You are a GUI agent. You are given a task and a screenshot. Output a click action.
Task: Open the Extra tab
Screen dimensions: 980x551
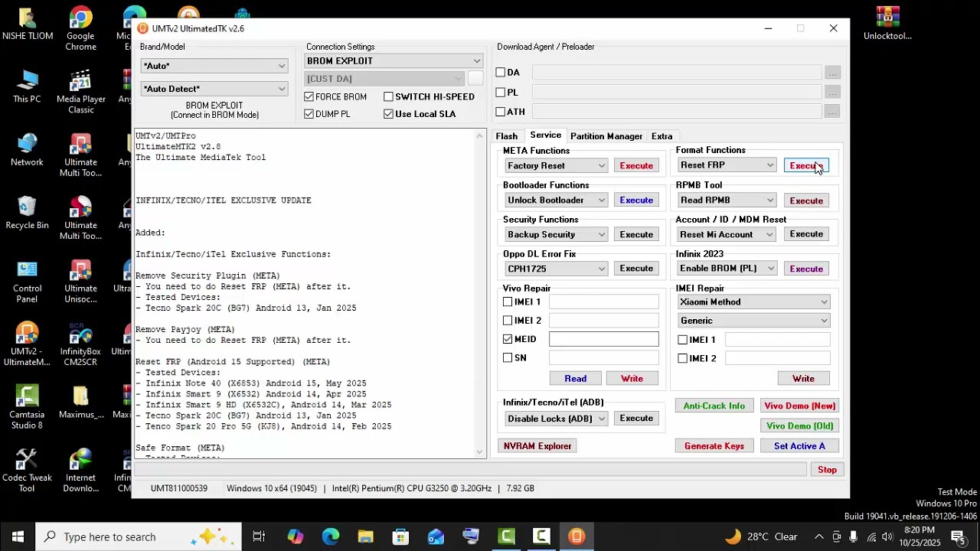661,136
